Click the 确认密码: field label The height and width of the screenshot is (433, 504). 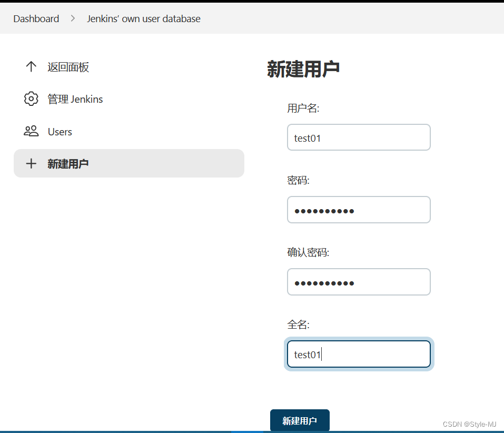click(x=308, y=252)
